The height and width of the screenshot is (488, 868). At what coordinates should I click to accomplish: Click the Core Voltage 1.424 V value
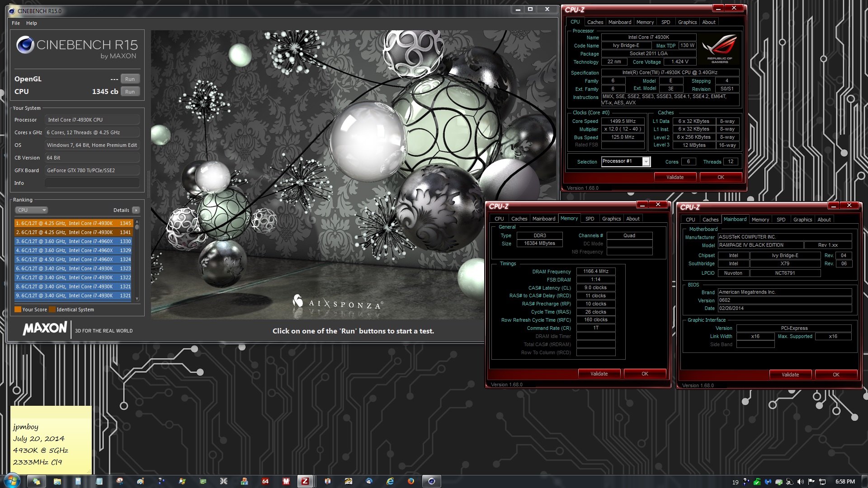680,61
